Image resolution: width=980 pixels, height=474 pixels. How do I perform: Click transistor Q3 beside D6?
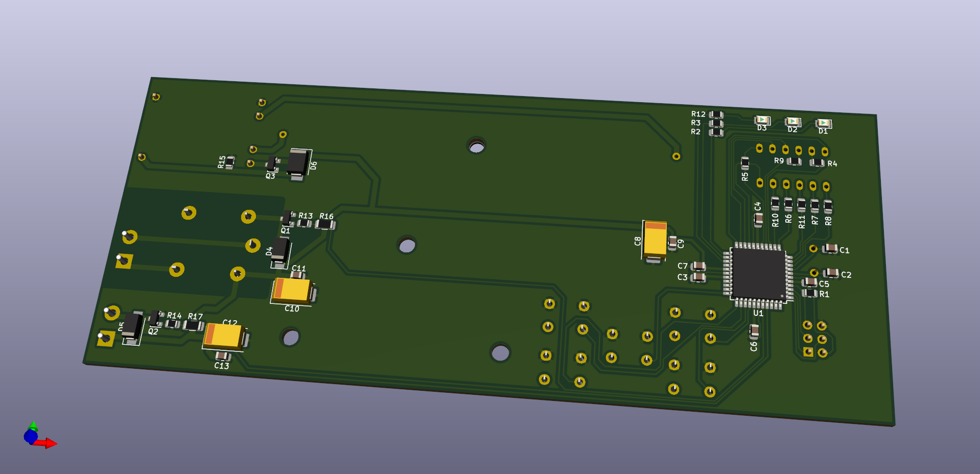(272, 164)
